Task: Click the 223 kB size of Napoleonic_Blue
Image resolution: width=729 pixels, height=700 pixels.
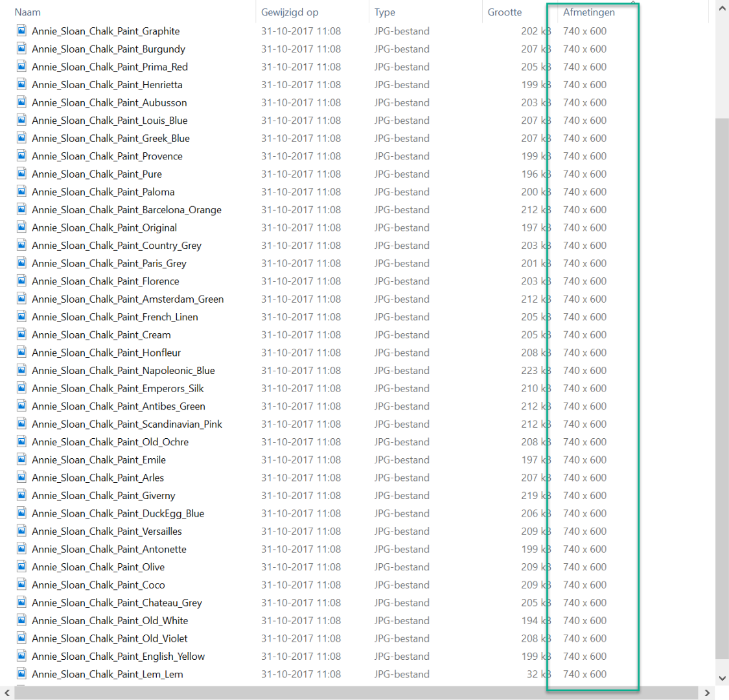Action: pos(536,371)
